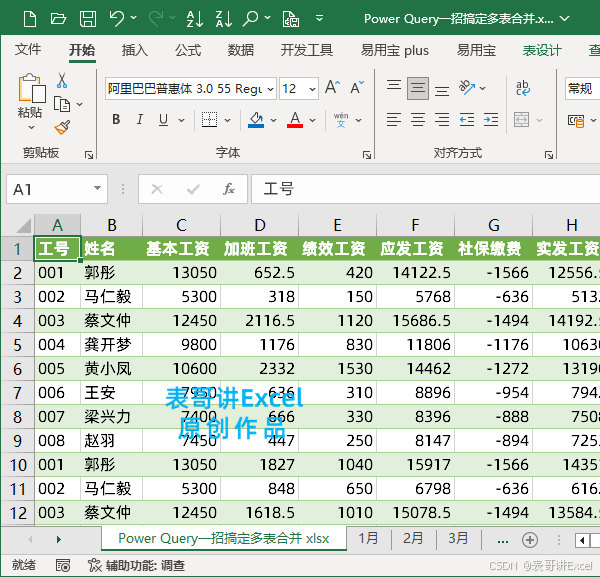Select column C header
Screen dimensions: 600x577
pyautogui.click(x=181, y=225)
